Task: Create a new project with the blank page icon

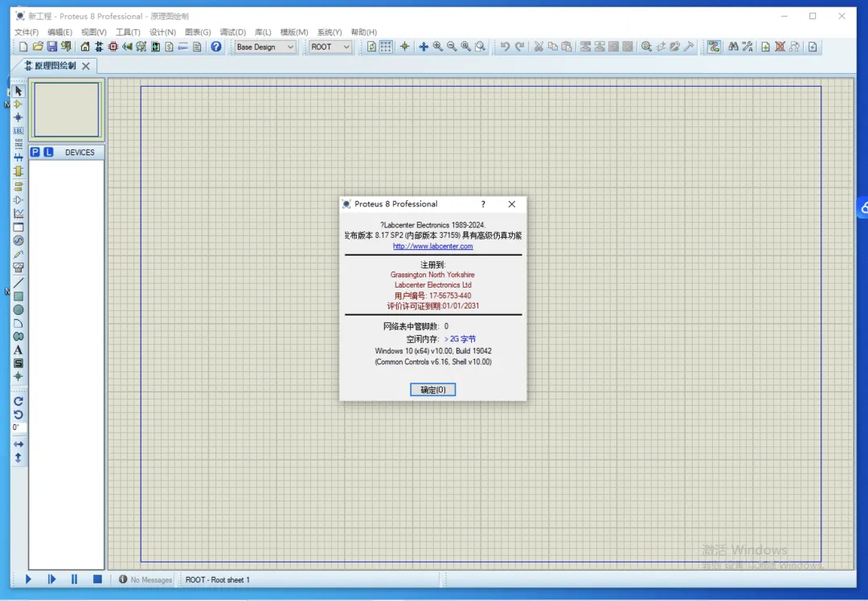Action: pos(23,47)
